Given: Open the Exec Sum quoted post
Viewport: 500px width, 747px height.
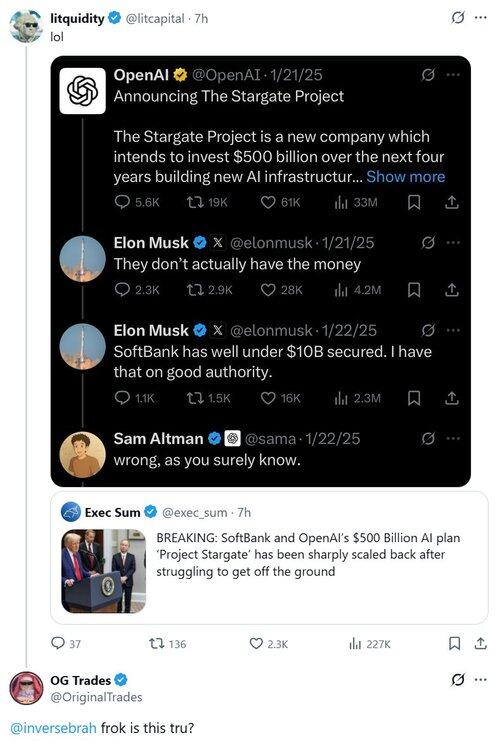Looking at the screenshot, I should point(269,558).
